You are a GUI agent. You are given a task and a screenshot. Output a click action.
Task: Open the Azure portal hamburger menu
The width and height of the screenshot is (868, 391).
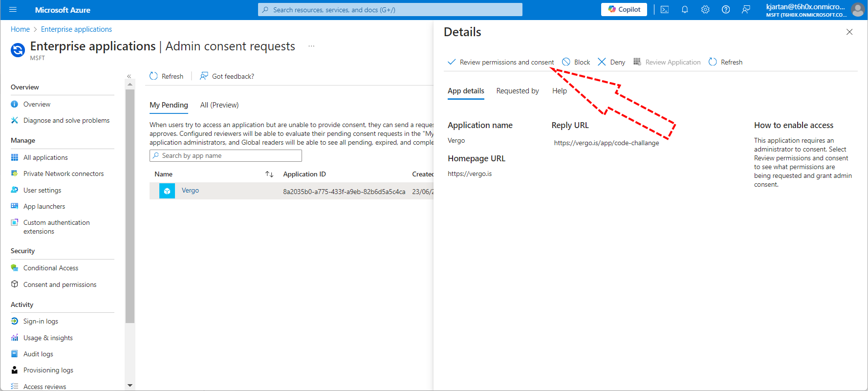13,10
